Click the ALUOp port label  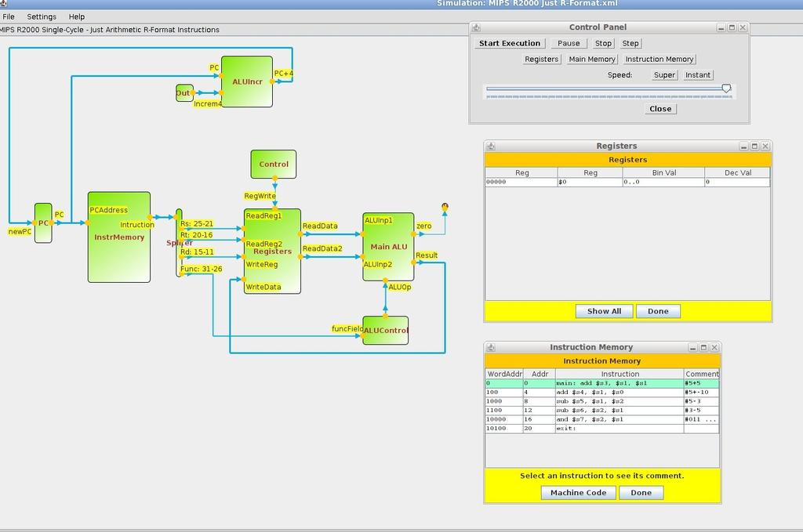tap(399, 287)
